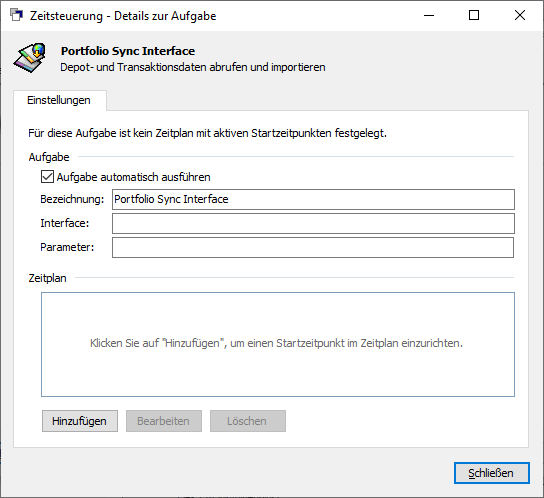Add a start time with Hinzufügen
Image resolution: width=544 pixels, height=498 pixels.
(x=80, y=421)
